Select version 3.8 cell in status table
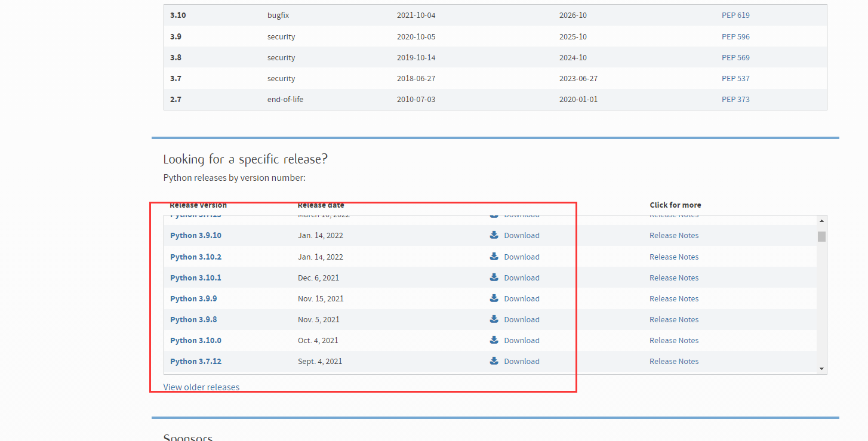Viewport: 868px width, 441px height. 176,58
